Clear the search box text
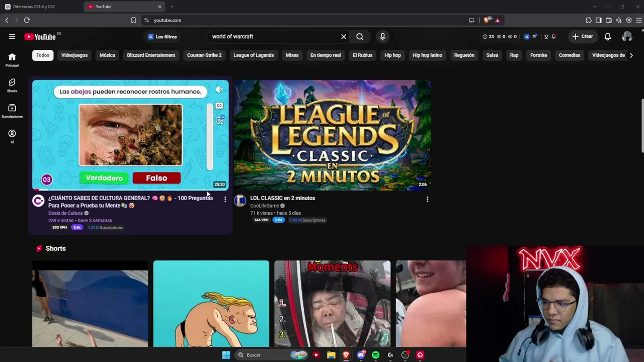 coord(344,37)
